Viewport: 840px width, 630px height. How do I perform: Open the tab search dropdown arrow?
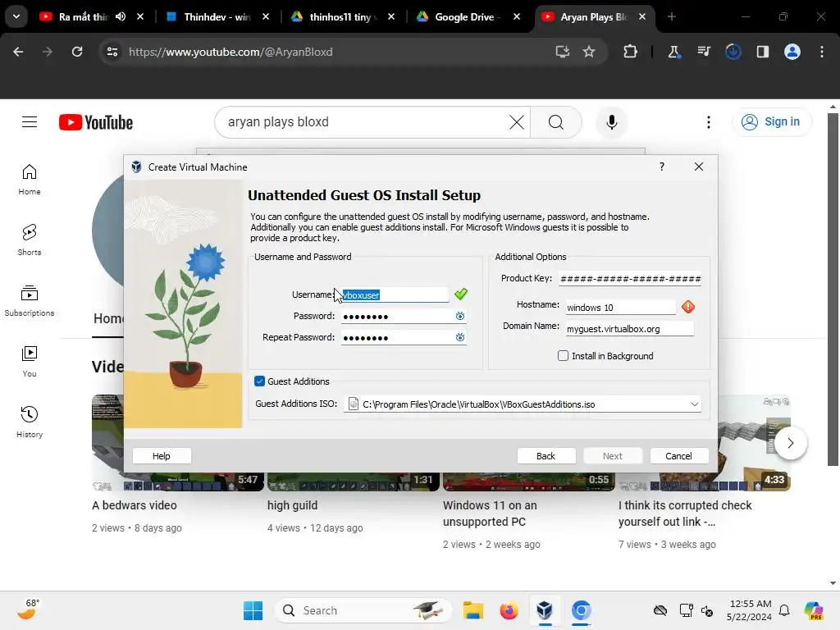pos(16,16)
